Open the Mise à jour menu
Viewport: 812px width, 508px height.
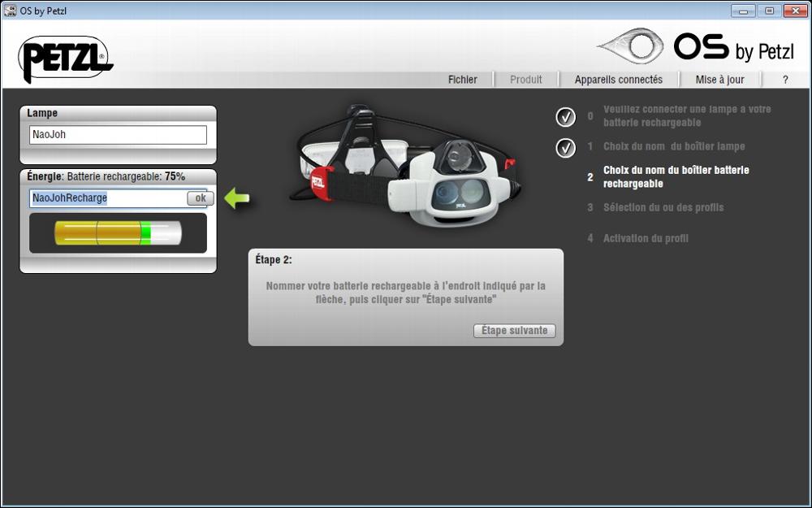coord(719,80)
